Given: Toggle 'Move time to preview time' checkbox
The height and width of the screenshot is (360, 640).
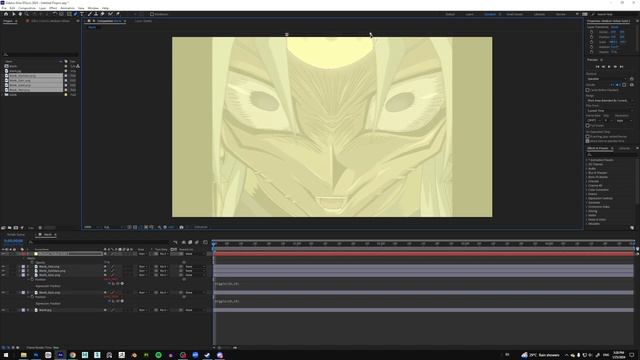Looking at the screenshot, I should tap(588, 141).
